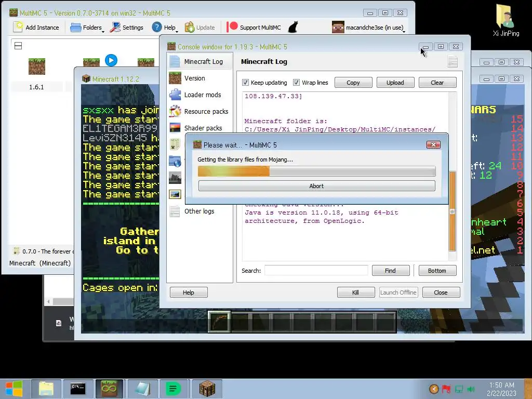Open MultiMC Settings
This screenshot has width=532, height=399.
coord(127,28)
